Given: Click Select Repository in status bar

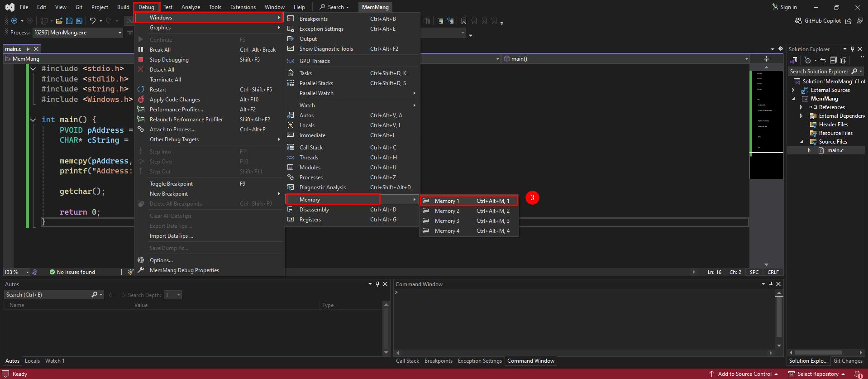Looking at the screenshot, I should coord(817,374).
